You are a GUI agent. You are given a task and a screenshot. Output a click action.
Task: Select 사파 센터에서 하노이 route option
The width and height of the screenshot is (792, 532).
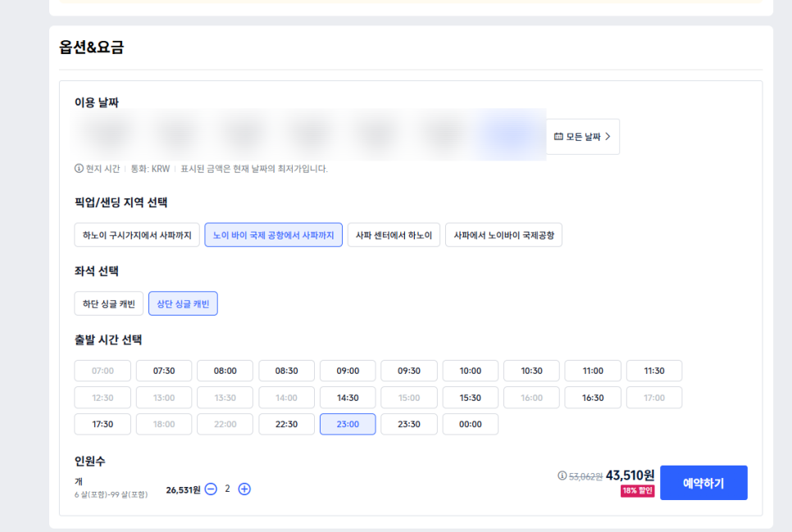[394, 235]
